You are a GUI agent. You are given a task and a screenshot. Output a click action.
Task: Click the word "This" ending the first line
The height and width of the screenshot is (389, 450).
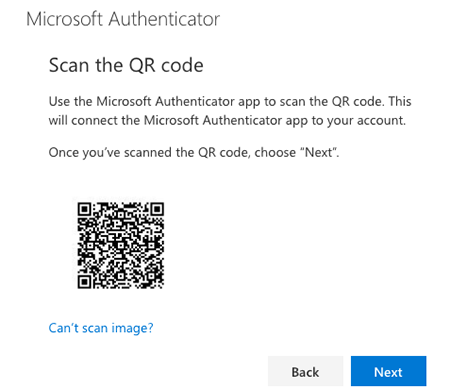(x=400, y=101)
